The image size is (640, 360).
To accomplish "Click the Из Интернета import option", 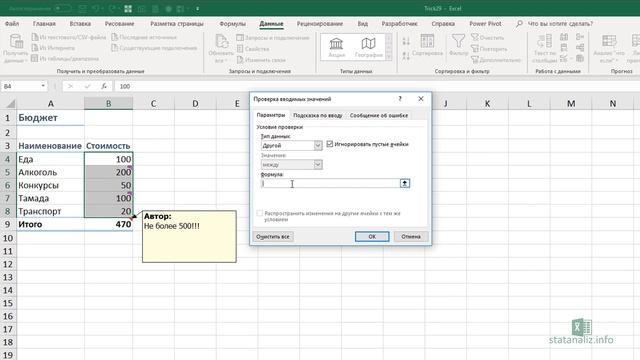I will pyautogui.click(x=53, y=48).
